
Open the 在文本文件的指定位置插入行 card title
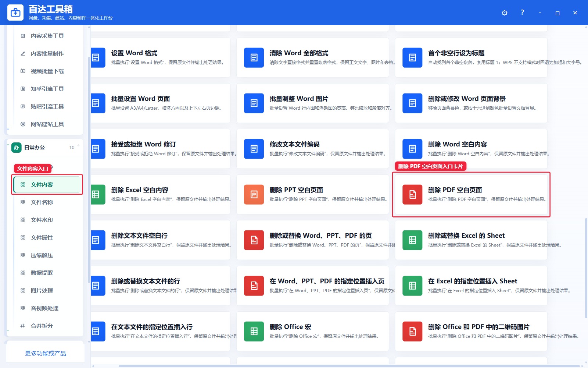click(x=152, y=327)
